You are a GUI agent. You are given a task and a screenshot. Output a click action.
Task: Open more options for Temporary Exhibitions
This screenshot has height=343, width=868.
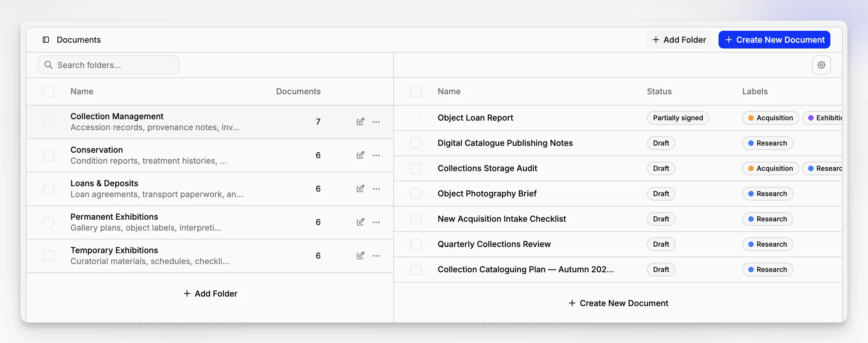click(376, 256)
